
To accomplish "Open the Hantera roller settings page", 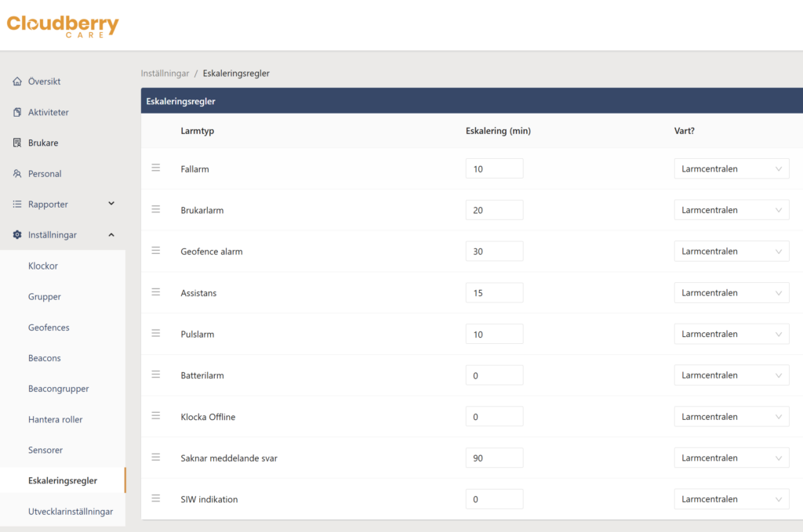I will click(x=56, y=419).
